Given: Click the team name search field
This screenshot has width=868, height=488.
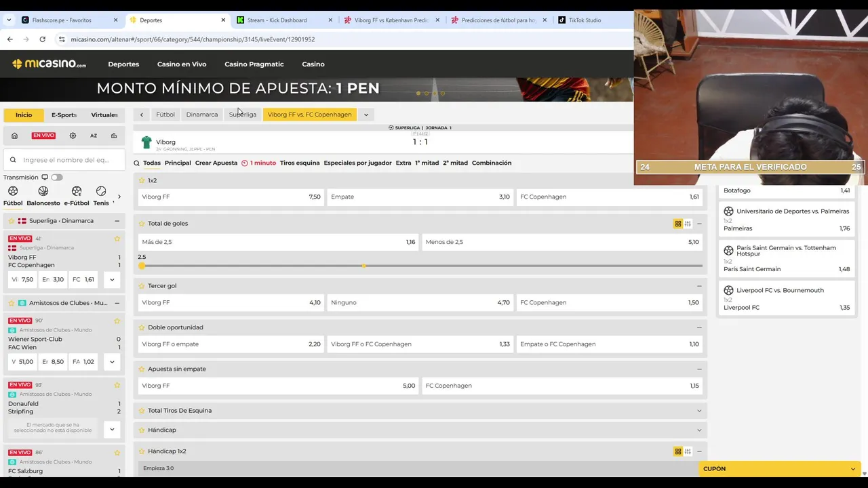Looking at the screenshot, I should pos(64,160).
